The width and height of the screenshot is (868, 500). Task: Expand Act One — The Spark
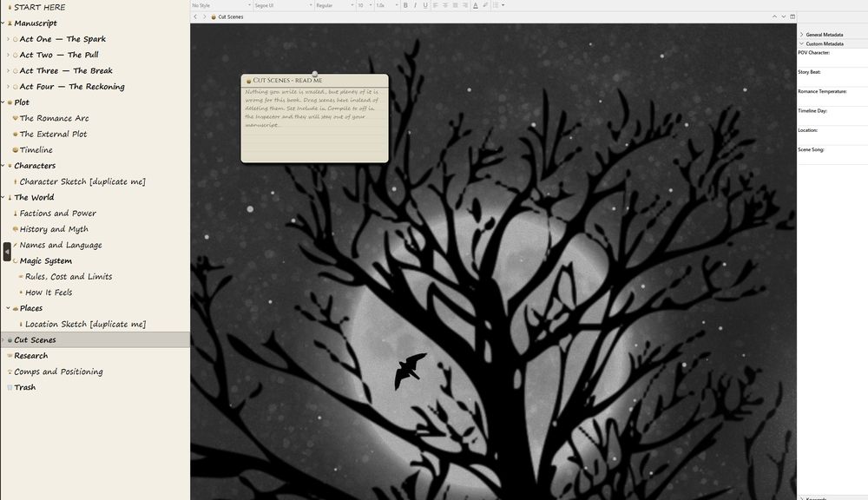(8, 39)
